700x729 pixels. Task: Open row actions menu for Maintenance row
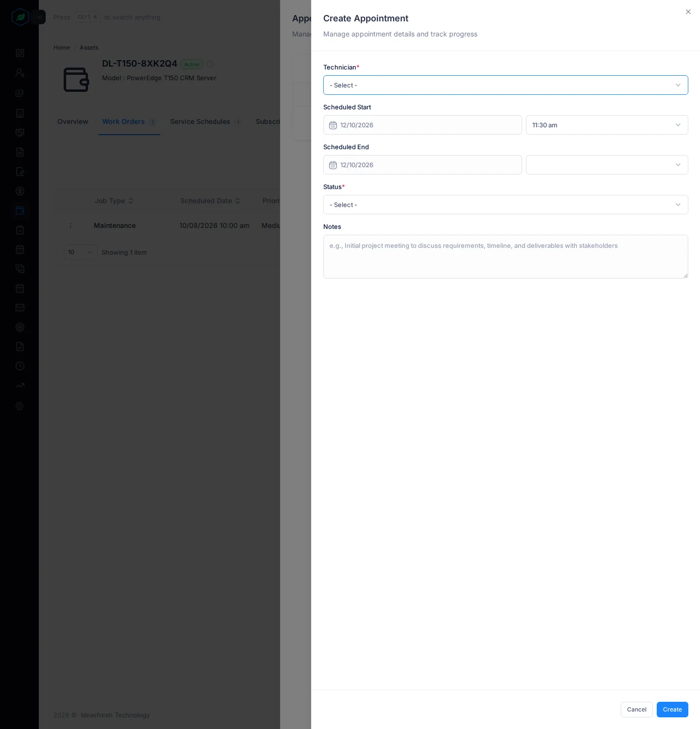[x=70, y=226]
